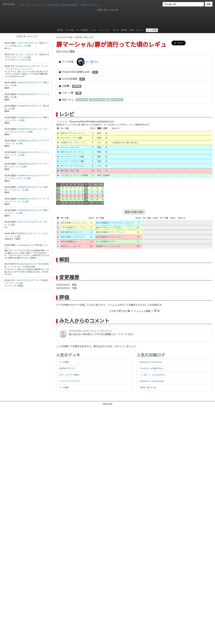Click the deck author's avatar image
This screenshot has width=215, height=644.
point(80,62)
